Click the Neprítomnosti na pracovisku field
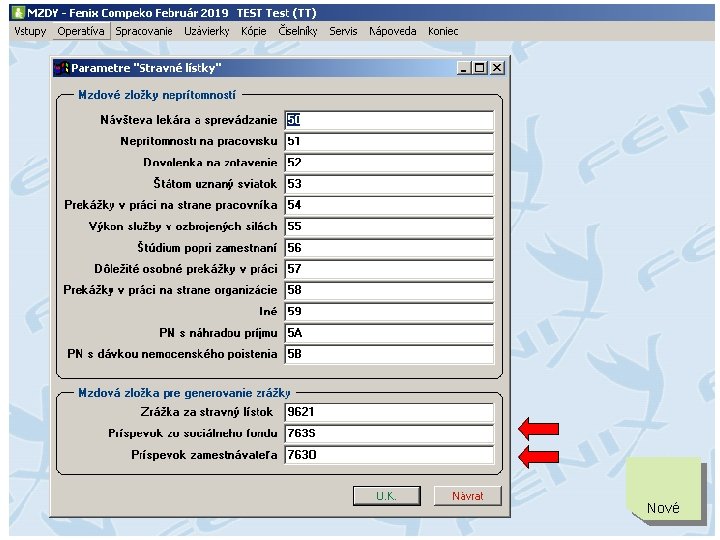720x540 pixels. [389, 141]
